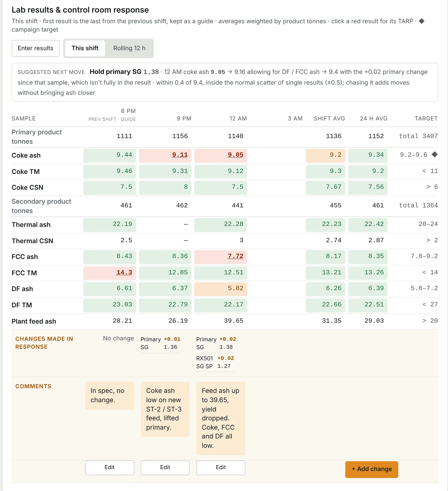The image size is (448, 491).
Task: Edit the 9 PM column response entry
Action: [165, 467]
